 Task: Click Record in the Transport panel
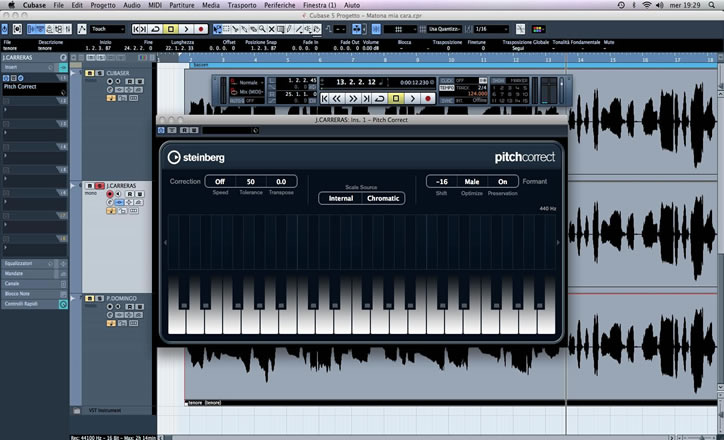[x=428, y=98]
